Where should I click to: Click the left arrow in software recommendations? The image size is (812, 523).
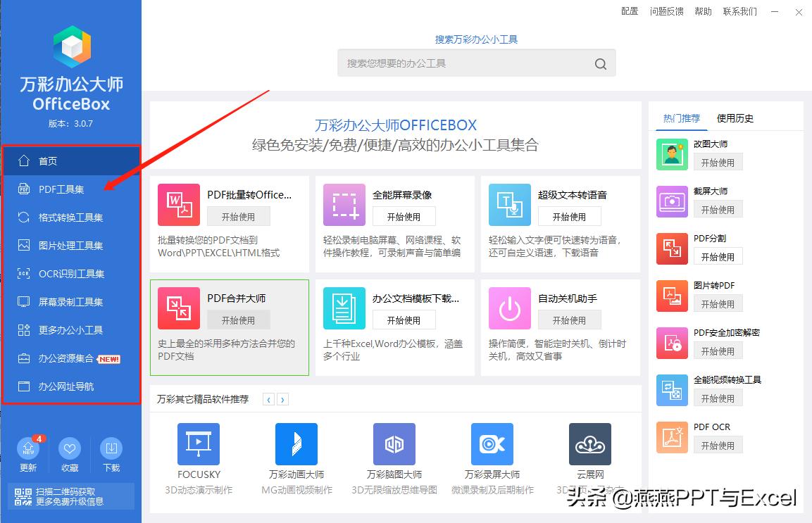[x=268, y=398]
